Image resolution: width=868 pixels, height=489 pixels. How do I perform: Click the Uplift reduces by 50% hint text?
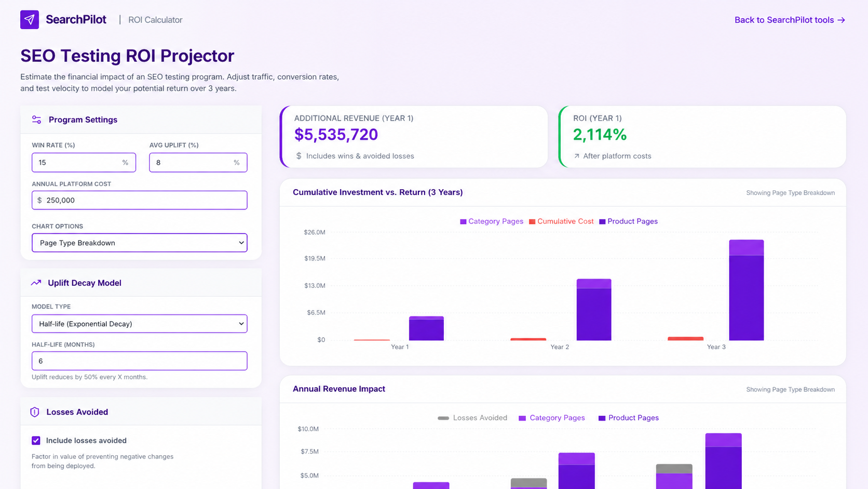[89, 377]
